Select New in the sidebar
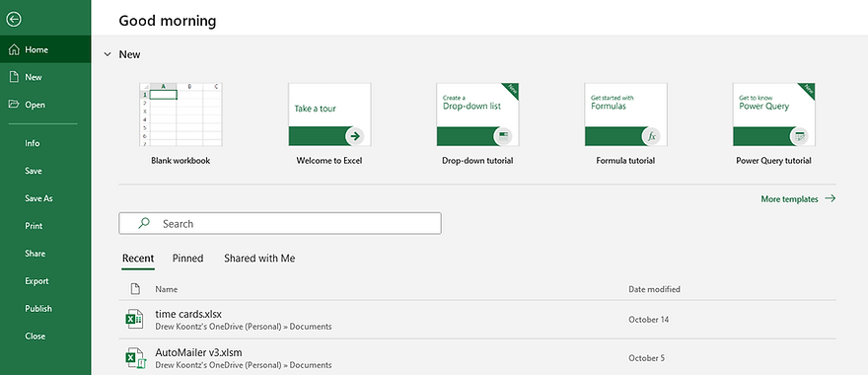The image size is (868, 375). [45, 77]
